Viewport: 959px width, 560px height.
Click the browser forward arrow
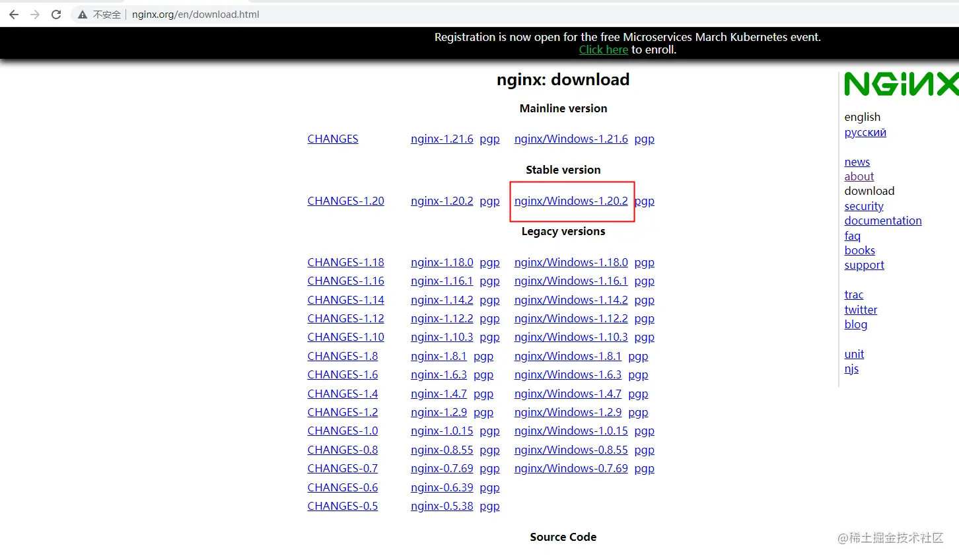click(34, 14)
